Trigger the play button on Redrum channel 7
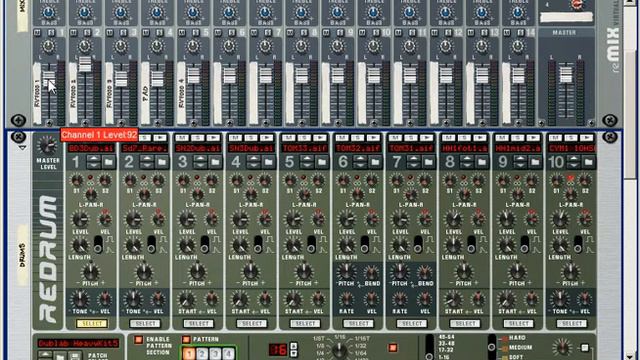Image resolution: width=640 pixels, height=360 pixels. tap(427, 138)
